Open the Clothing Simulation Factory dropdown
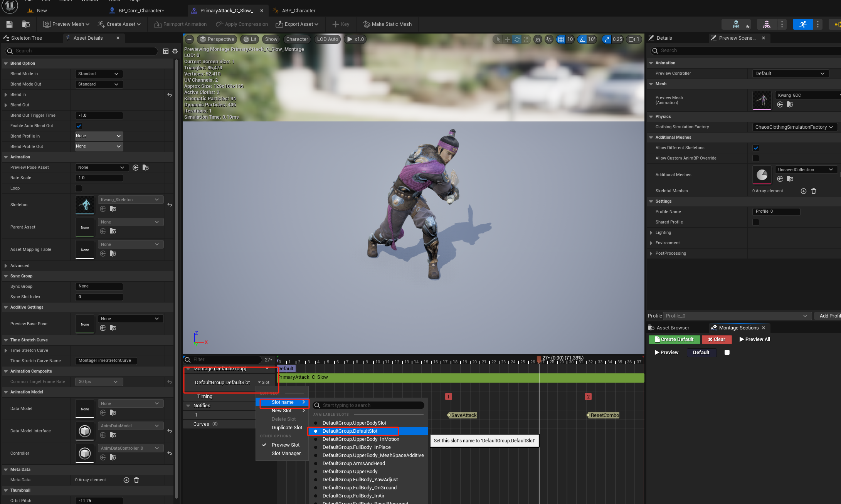This screenshot has height=504, width=841. (x=794, y=127)
